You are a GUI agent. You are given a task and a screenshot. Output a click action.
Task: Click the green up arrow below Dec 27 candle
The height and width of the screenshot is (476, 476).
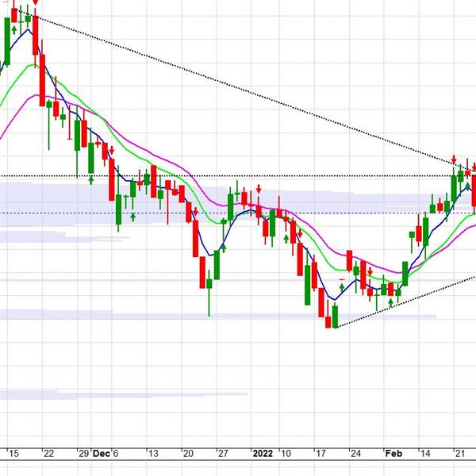[x=224, y=248]
